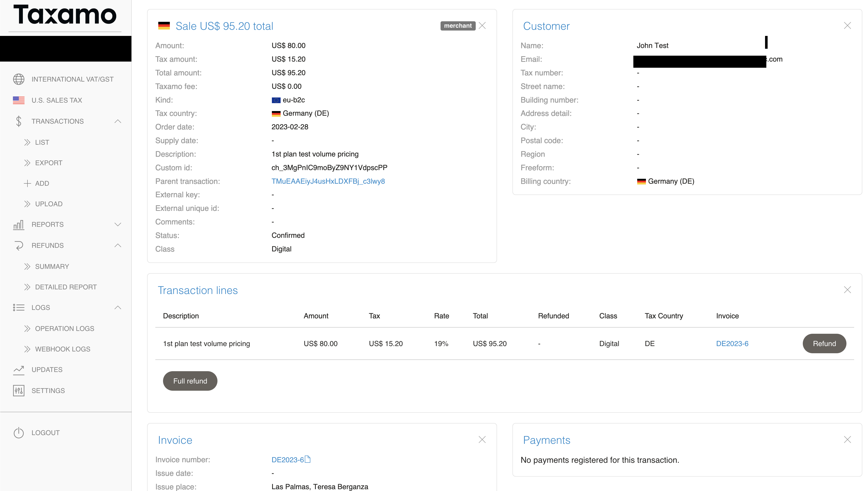This screenshot has width=868, height=491.
Task: Click the Updates trend-line icon
Action: pyautogui.click(x=18, y=370)
